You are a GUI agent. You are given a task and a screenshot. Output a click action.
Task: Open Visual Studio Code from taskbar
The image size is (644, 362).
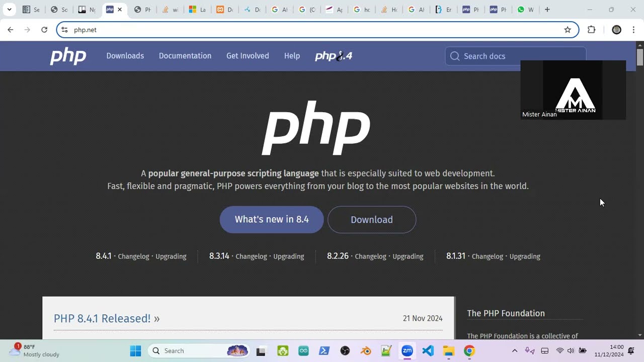click(428, 351)
